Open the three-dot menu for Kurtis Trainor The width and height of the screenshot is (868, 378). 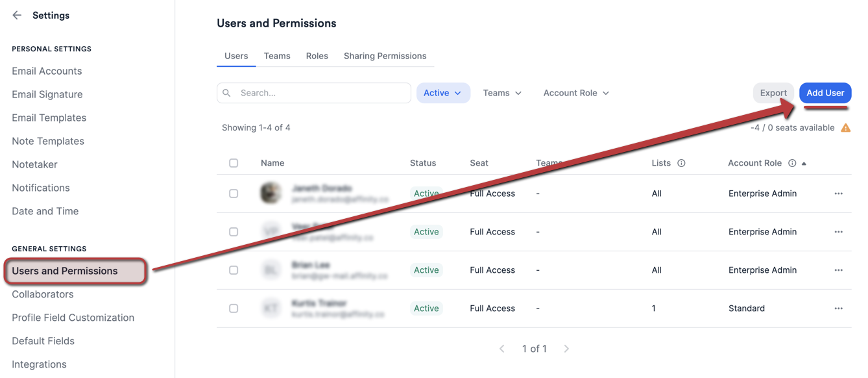coord(838,308)
